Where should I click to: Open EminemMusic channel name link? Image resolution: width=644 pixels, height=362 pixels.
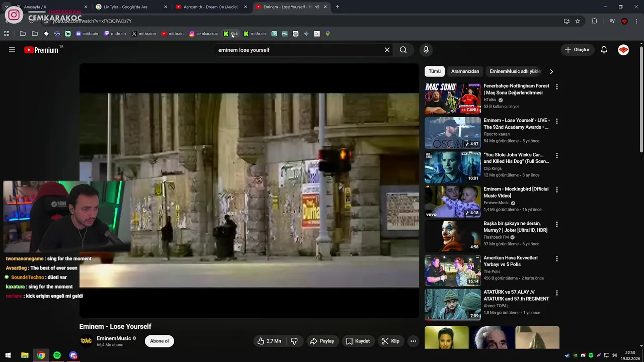tap(114, 338)
